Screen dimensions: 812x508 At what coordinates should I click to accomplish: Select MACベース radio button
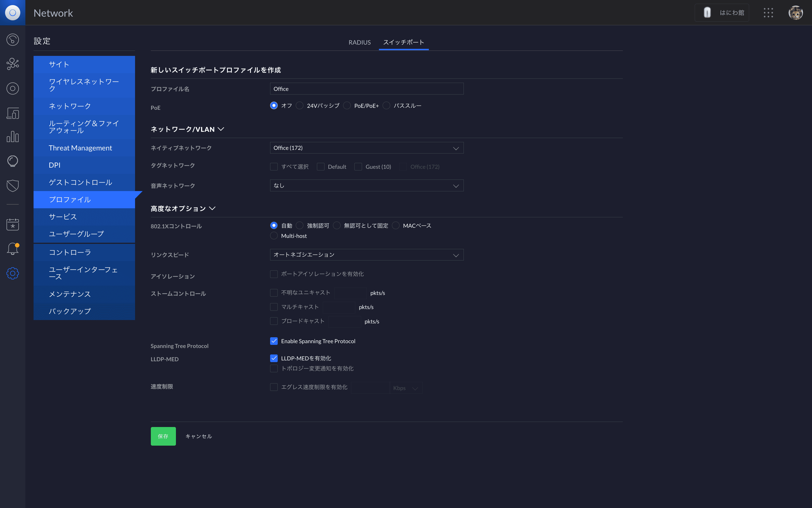point(396,225)
